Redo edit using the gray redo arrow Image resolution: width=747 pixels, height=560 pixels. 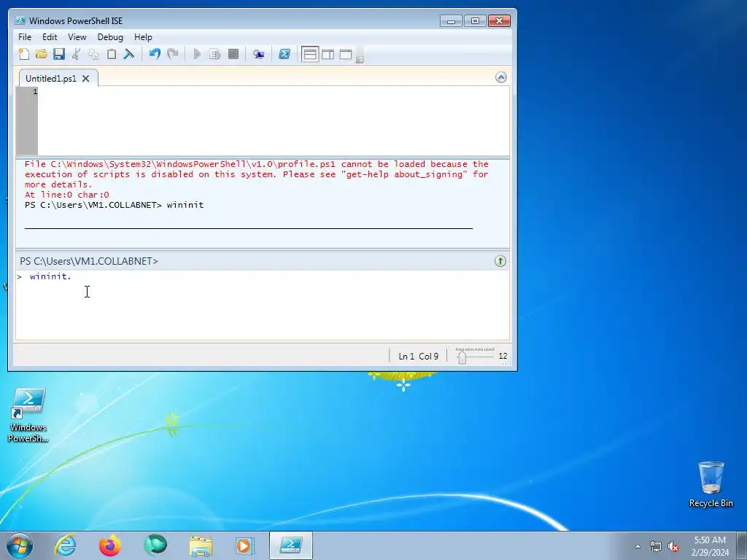pyautogui.click(x=172, y=54)
